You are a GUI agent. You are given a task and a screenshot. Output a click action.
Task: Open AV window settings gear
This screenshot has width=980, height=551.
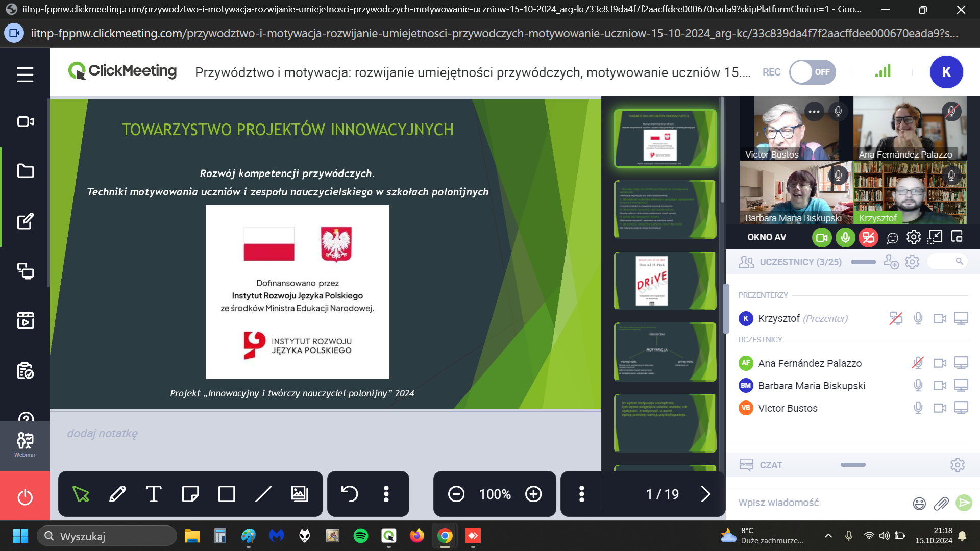coord(914,237)
